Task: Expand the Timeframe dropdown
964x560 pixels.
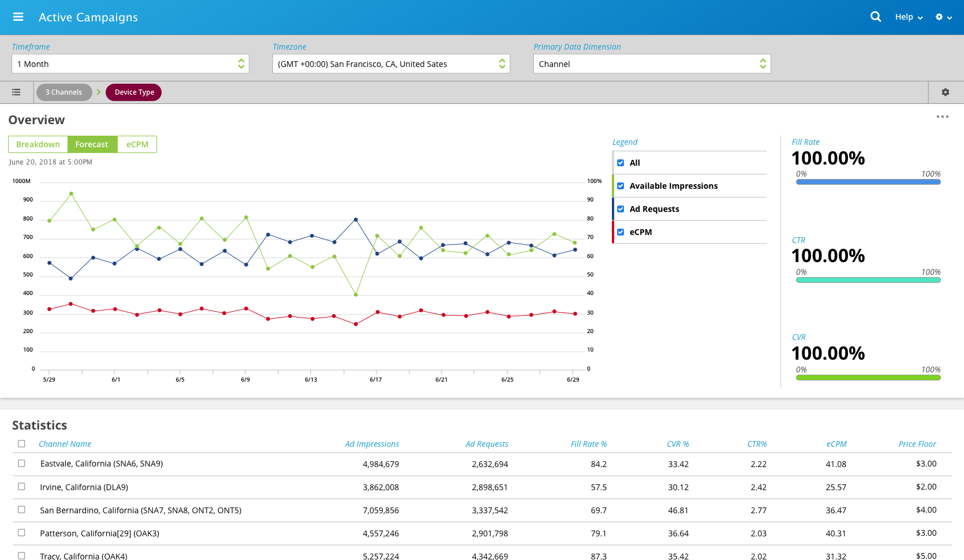Action: pyautogui.click(x=130, y=64)
